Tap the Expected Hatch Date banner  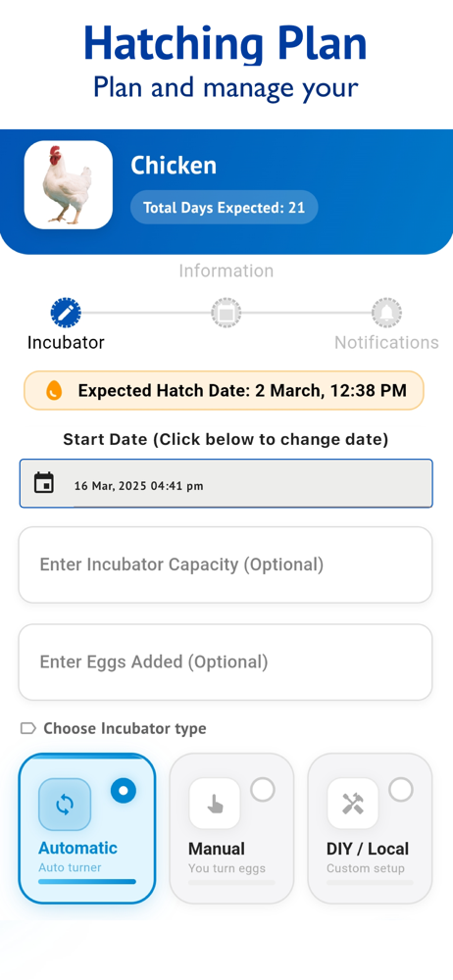[x=224, y=391]
